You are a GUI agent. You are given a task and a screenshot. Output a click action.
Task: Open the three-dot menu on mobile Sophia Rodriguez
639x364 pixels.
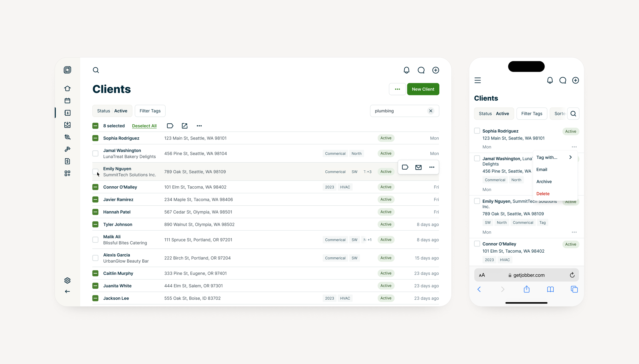point(574,147)
